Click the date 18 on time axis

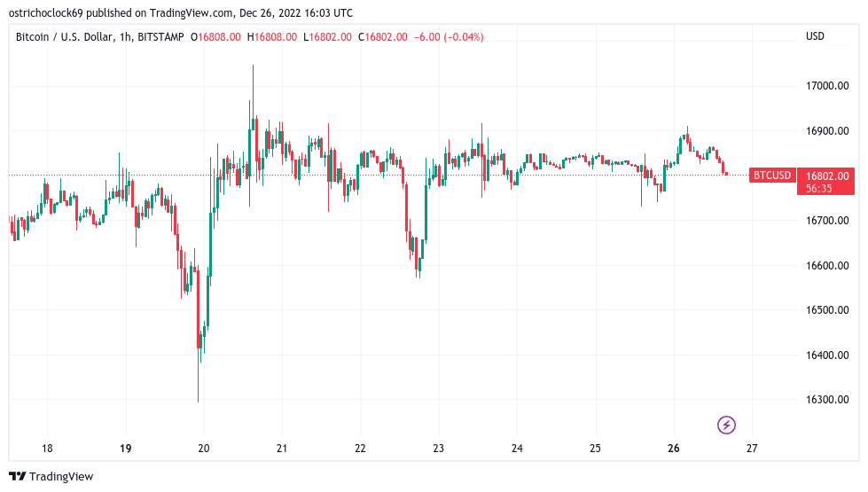[x=47, y=449]
